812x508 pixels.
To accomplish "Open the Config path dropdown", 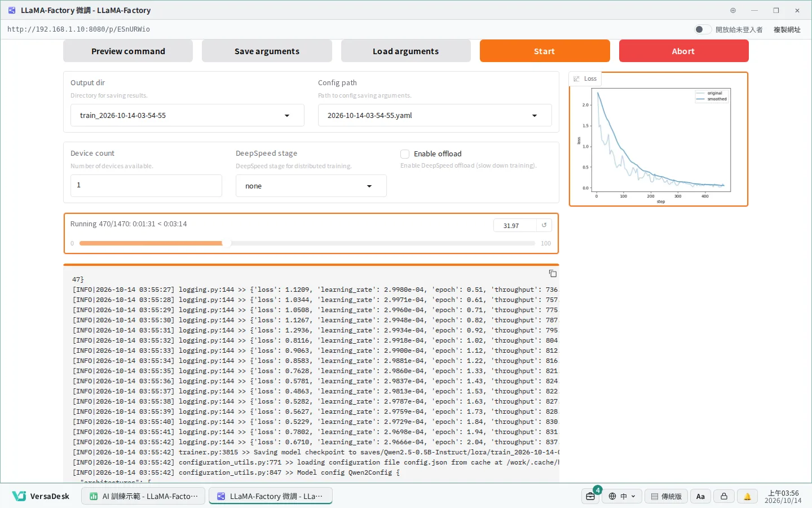I will pyautogui.click(x=435, y=115).
